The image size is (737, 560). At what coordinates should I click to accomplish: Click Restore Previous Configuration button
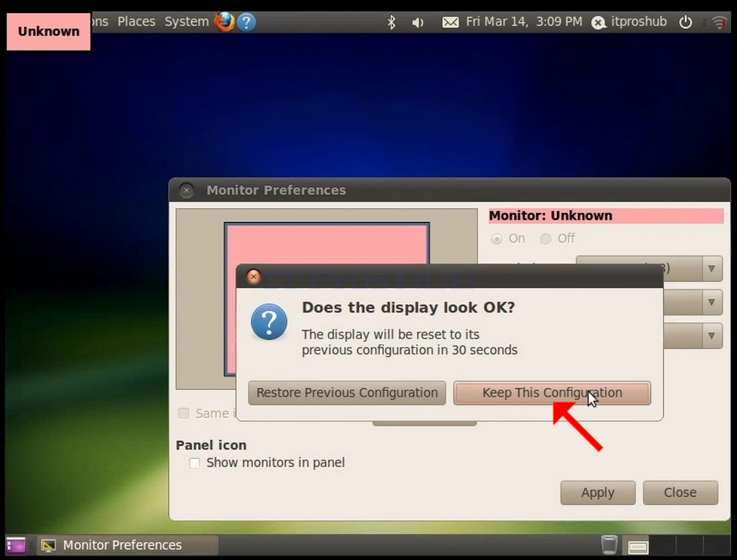click(x=347, y=392)
